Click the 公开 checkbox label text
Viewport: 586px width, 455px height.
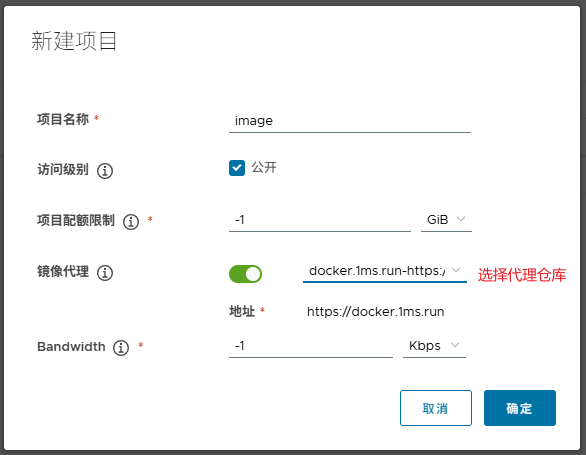pos(264,167)
